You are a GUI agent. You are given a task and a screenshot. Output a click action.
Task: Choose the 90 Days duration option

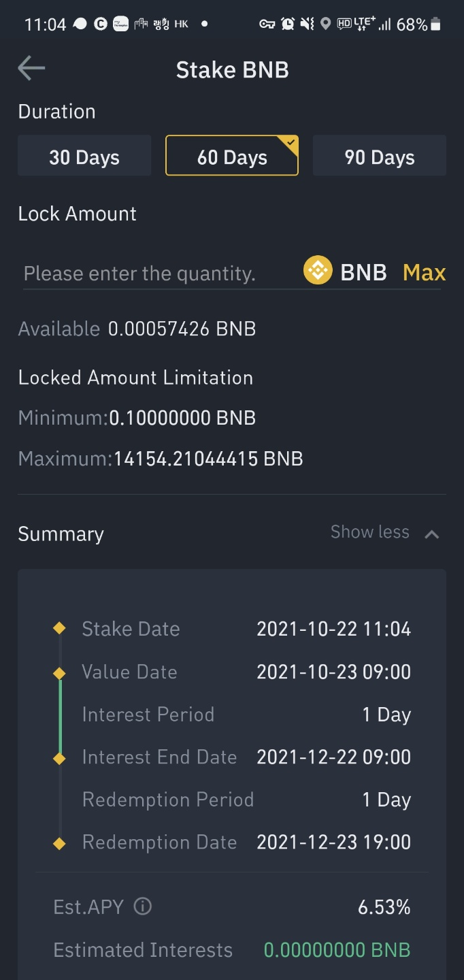pos(379,157)
